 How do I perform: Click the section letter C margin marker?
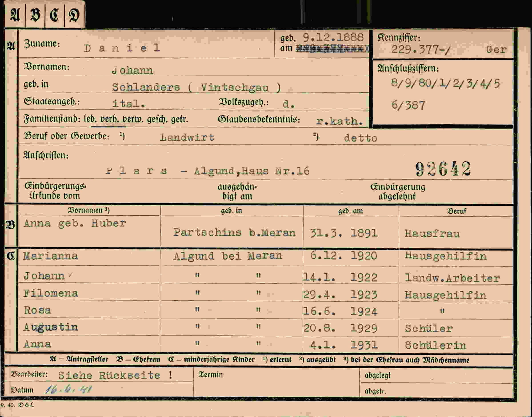(11, 256)
